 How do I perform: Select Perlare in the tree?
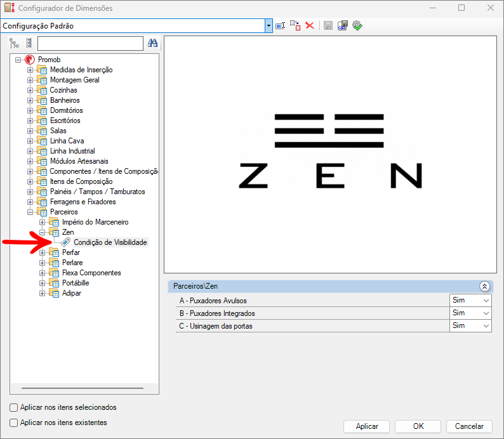[x=72, y=263]
